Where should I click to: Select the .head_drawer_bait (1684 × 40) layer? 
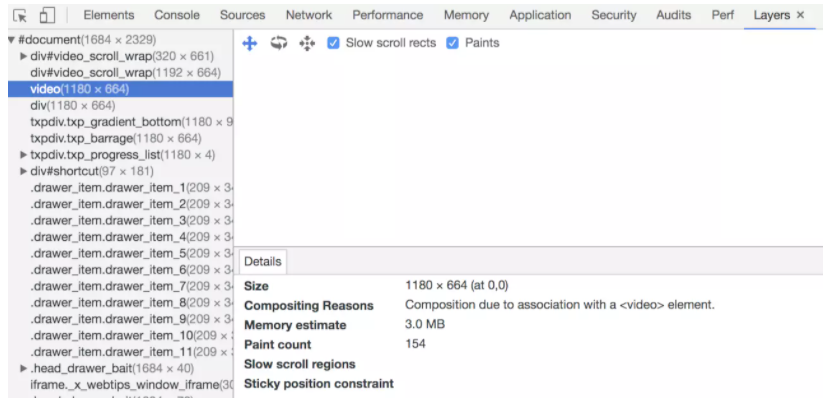point(120,369)
